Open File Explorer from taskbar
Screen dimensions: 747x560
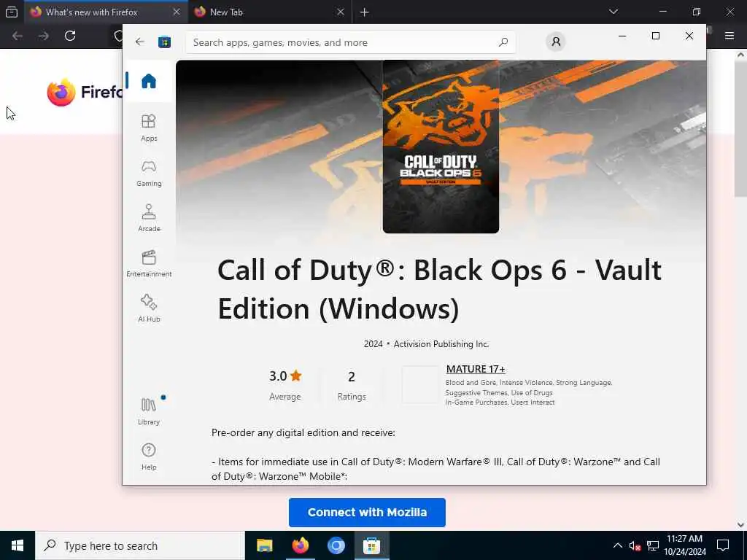[264, 545]
